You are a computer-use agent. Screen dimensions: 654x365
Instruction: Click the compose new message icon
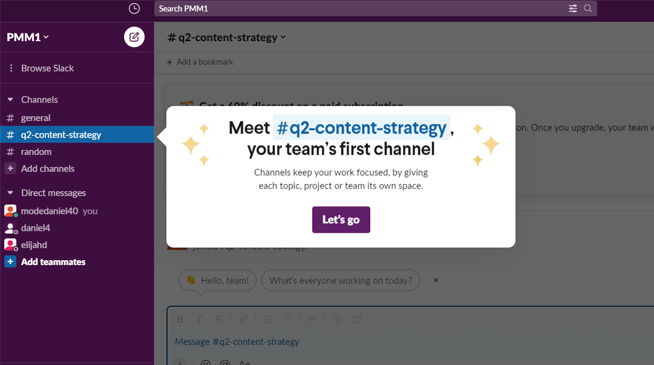(x=134, y=37)
